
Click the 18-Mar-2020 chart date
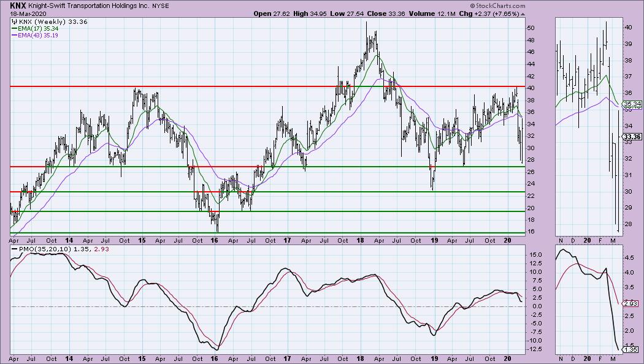pyautogui.click(x=28, y=13)
